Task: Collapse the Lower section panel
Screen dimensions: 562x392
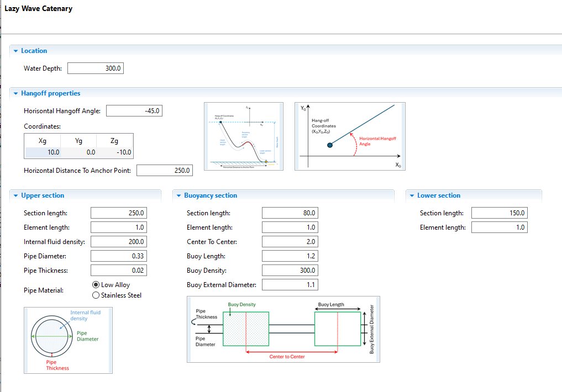Action: click(x=412, y=195)
